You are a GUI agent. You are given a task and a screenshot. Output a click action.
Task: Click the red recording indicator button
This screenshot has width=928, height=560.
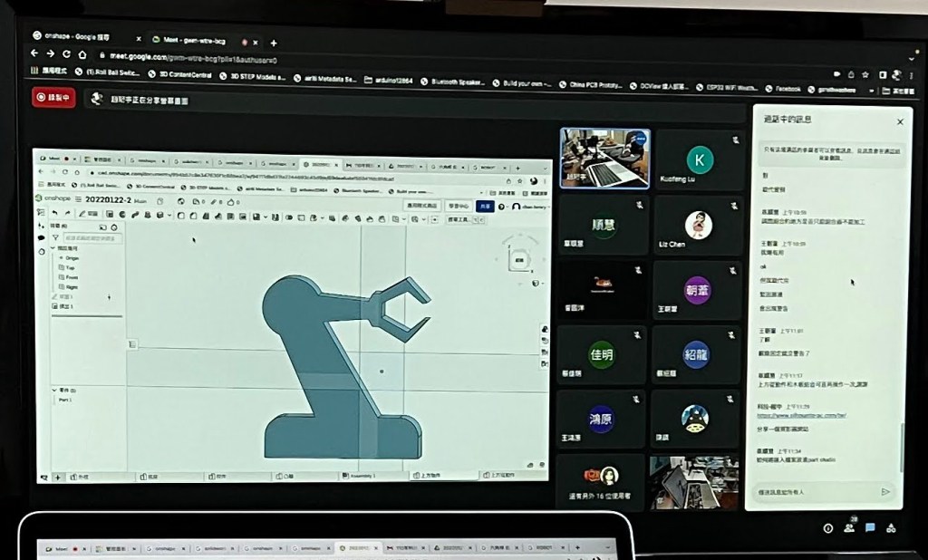(53, 98)
